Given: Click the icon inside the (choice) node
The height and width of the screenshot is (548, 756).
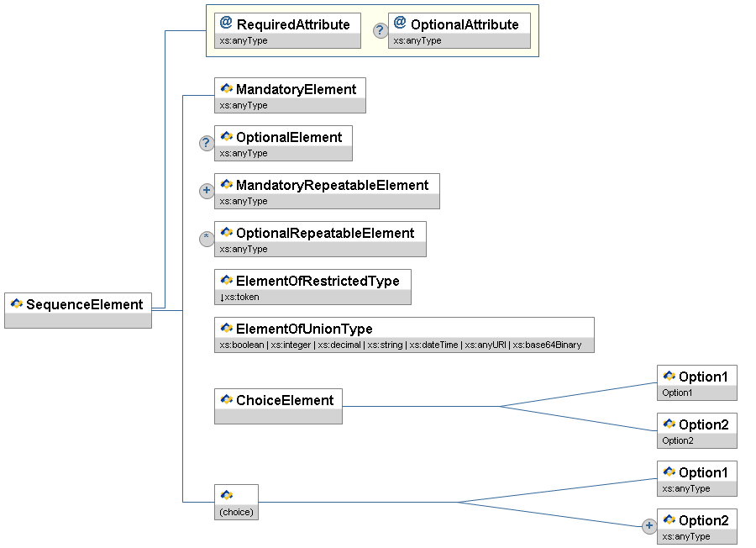Looking at the screenshot, I should click(x=226, y=495).
